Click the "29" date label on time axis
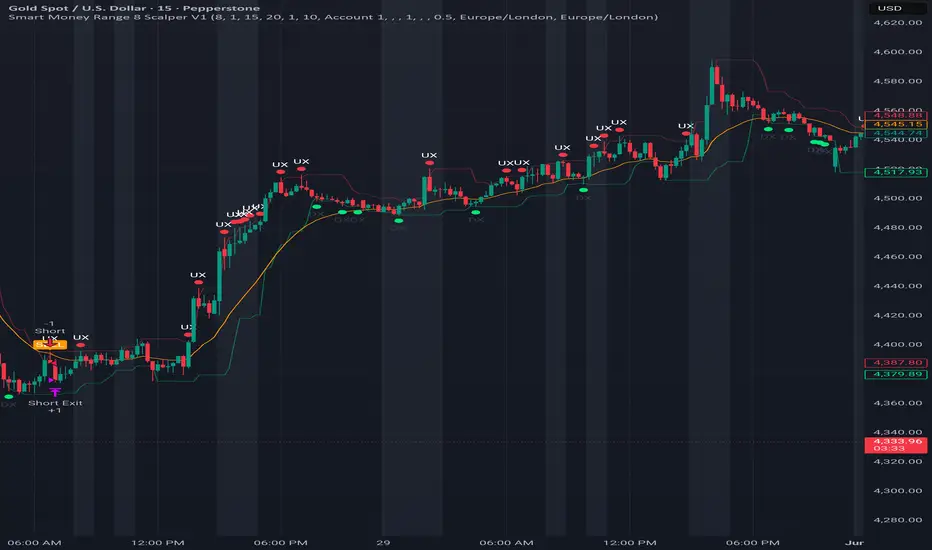 coord(383,542)
